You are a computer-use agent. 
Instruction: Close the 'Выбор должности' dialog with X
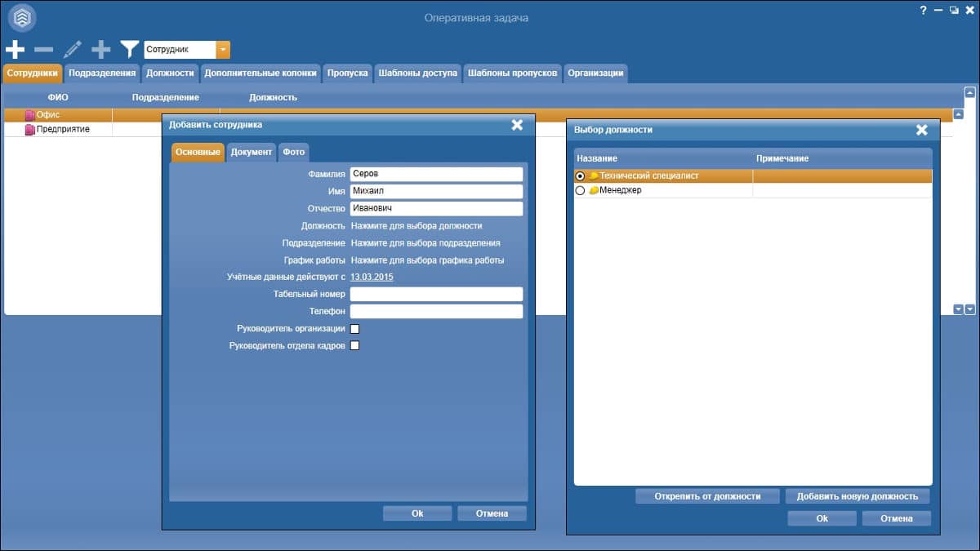pos(921,130)
